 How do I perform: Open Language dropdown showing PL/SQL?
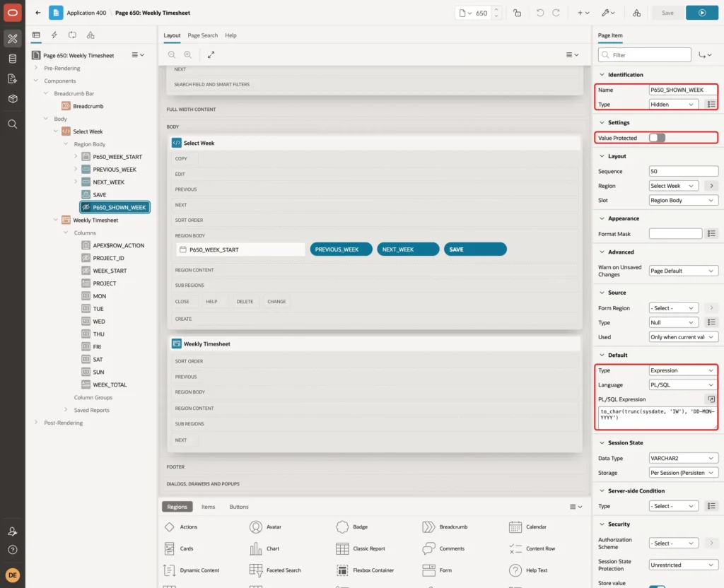coord(684,385)
